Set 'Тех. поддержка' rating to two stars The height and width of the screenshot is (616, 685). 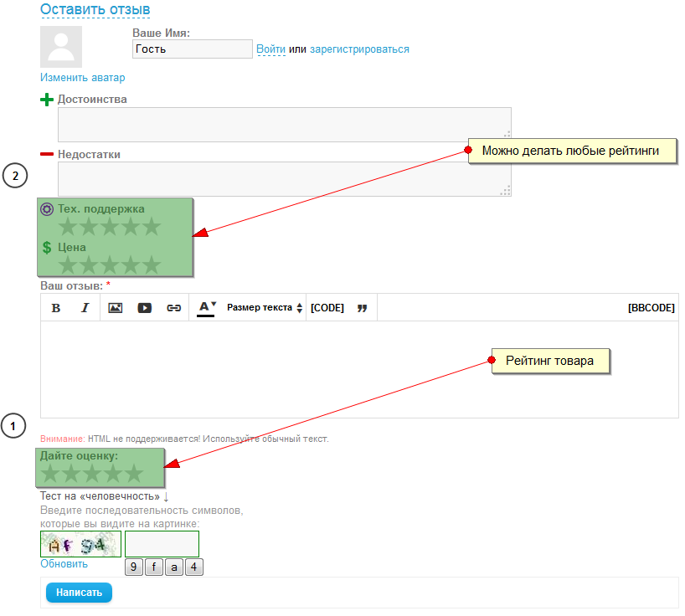89,227
